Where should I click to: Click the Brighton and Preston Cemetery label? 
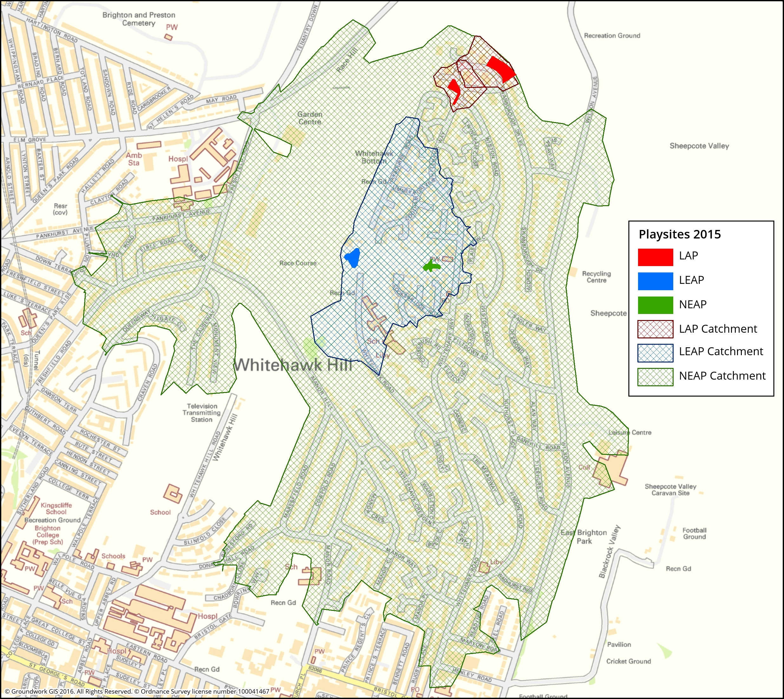pos(139,19)
